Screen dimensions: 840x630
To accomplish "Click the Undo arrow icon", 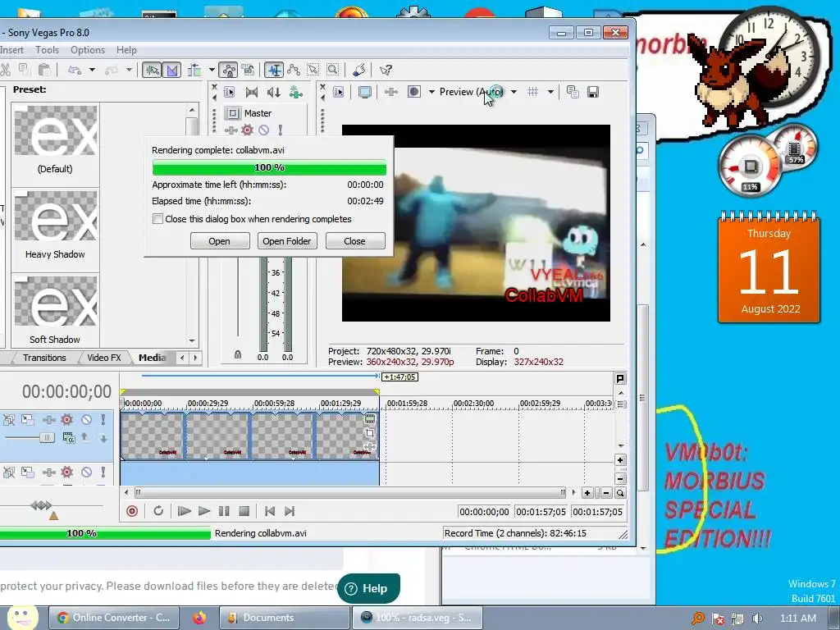I will coord(75,70).
